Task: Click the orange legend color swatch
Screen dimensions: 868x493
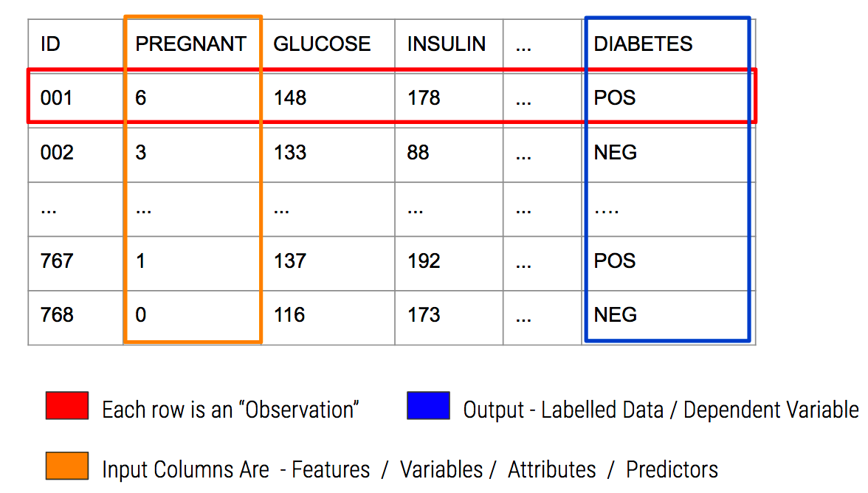Action: click(x=66, y=466)
